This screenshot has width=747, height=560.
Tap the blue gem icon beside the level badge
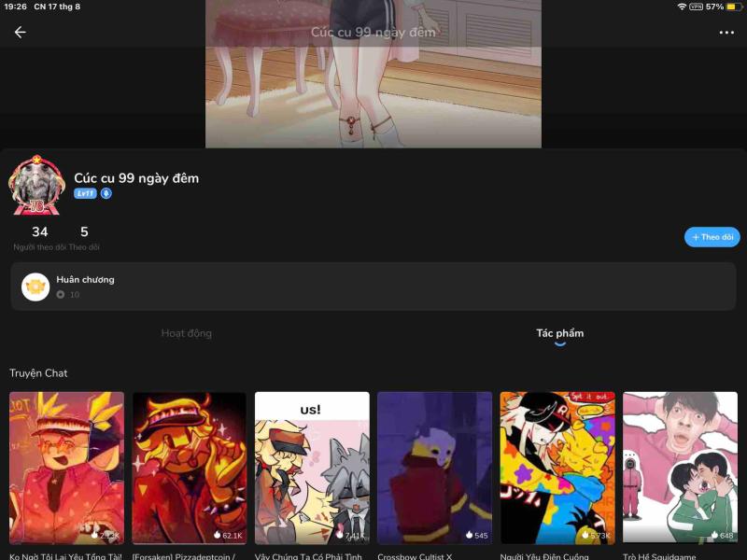[x=105, y=194]
